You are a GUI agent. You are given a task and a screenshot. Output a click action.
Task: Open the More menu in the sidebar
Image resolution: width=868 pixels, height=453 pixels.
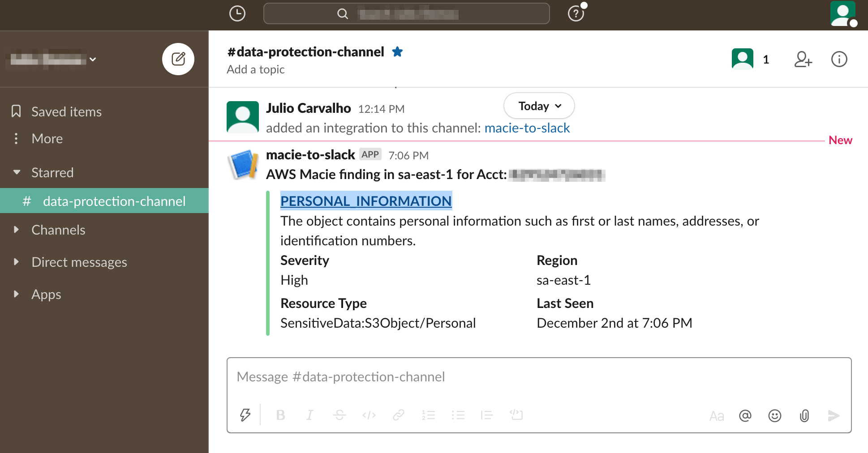tap(47, 138)
